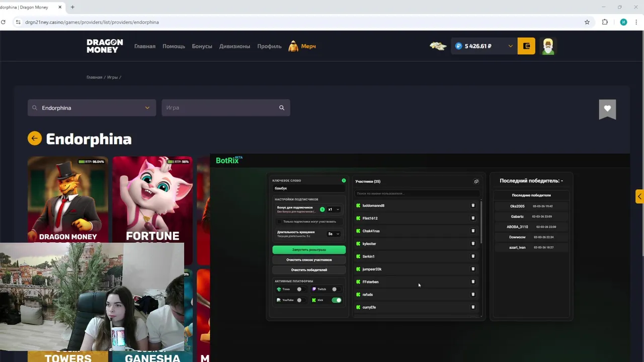Click the participant name search field
This screenshot has width=644, height=362.
coord(417,194)
